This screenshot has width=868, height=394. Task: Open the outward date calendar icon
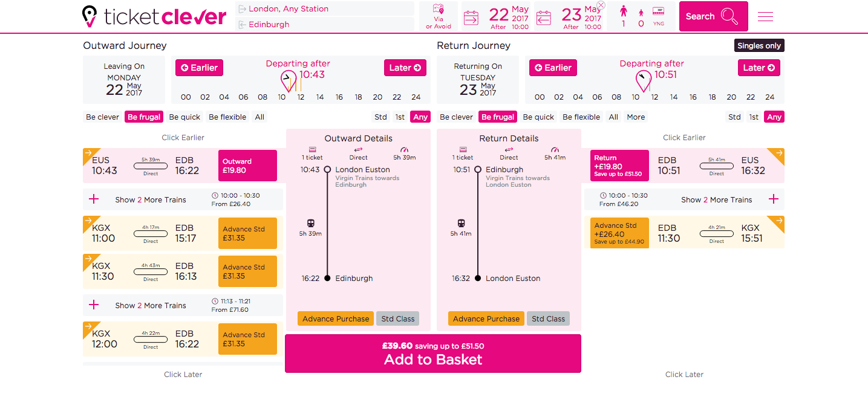click(x=471, y=19)
